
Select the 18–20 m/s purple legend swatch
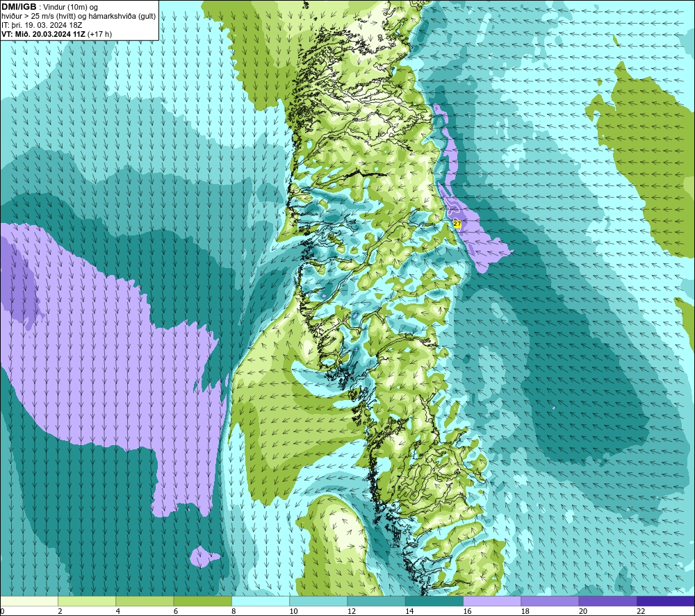(550, 601)
